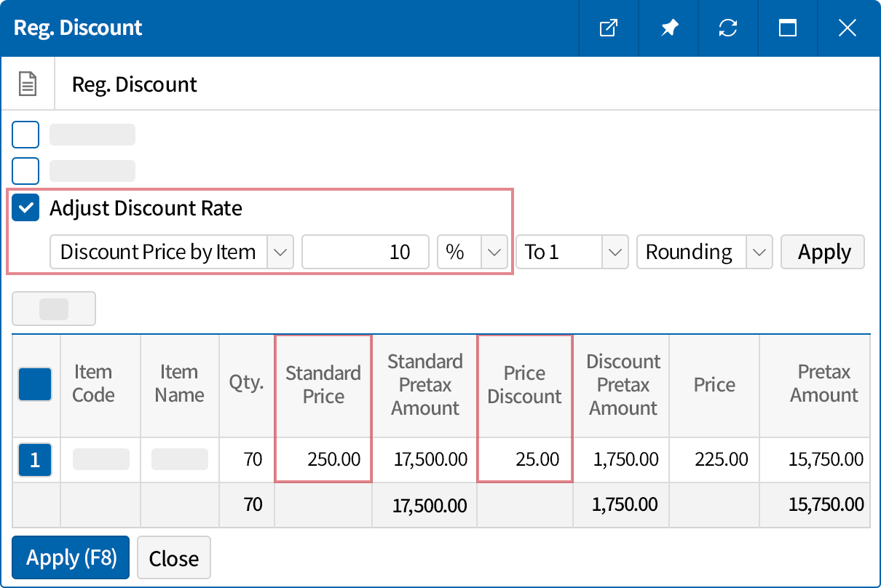Click the Close button
Screen dimensions: 881x588
174,557
